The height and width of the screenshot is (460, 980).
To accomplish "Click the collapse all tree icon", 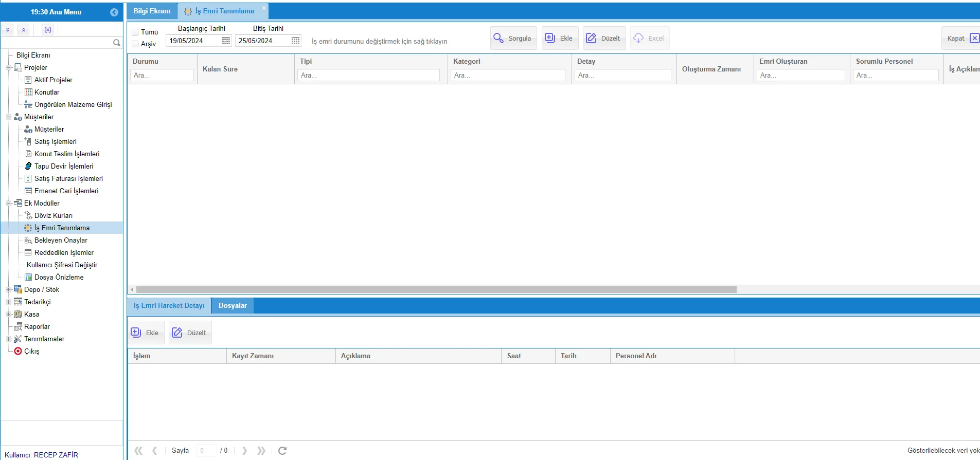I will tap(24, 30).
